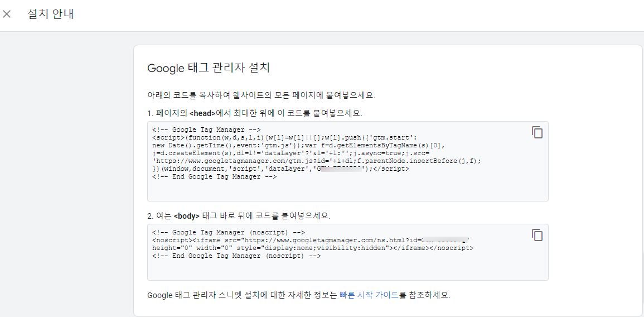The image size is (644, 317).
Task: Open the 빠른 시작 가이드 link
Action: tap(369, 295)
